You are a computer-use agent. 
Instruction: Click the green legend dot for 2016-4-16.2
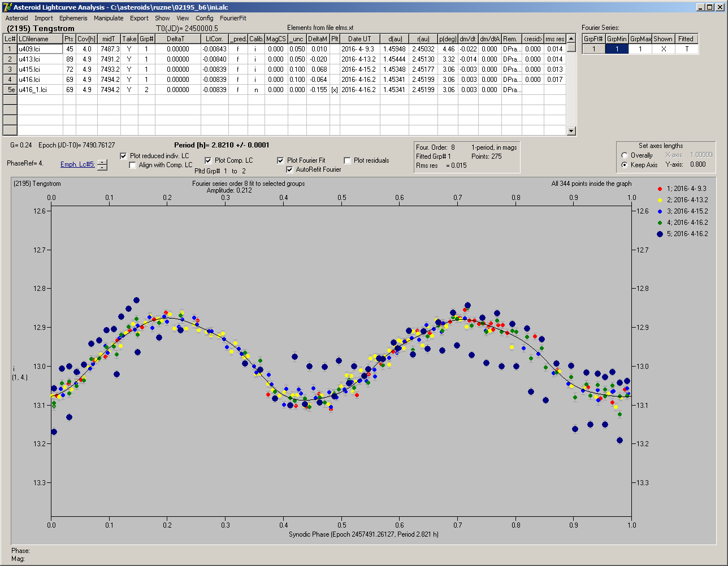[660, 223]
